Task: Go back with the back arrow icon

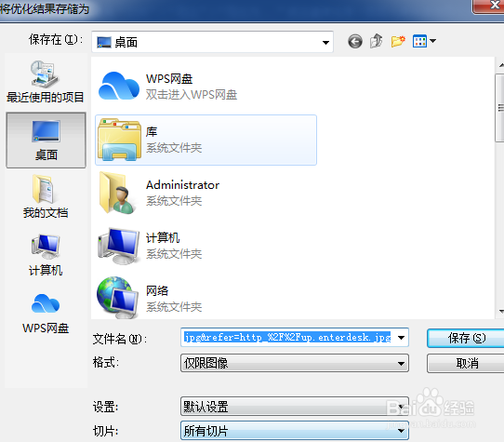Action: coord(355,41)
